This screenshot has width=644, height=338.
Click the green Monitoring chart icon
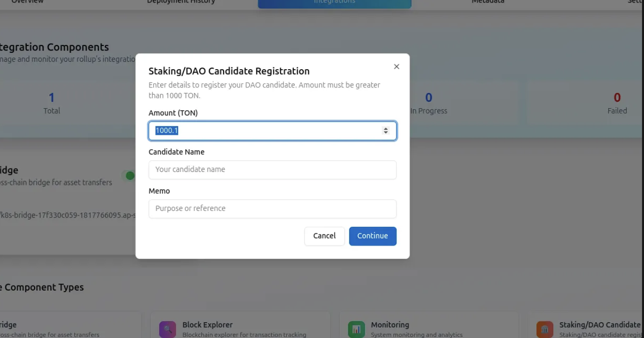pyautogui.click(x=356, y=329)
